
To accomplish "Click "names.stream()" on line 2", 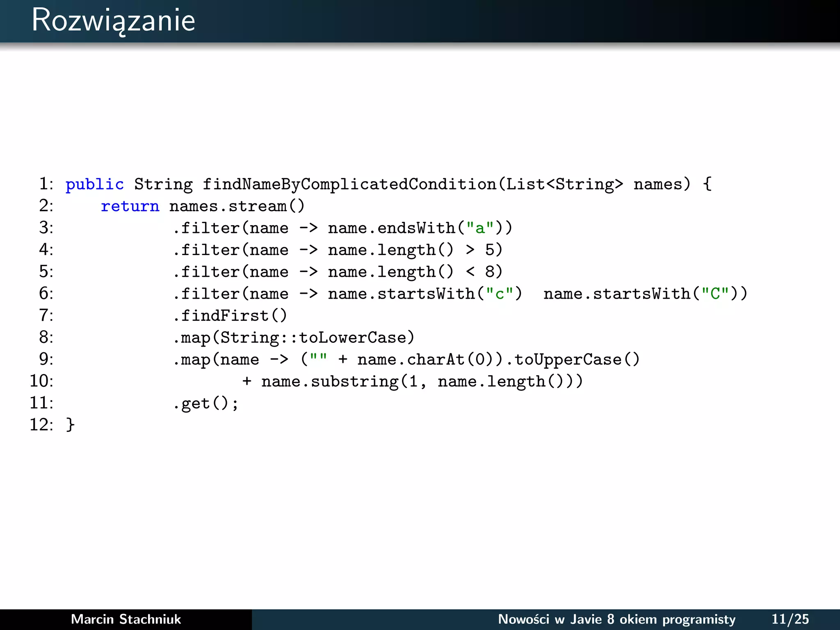I will click(x=237, y=206).
